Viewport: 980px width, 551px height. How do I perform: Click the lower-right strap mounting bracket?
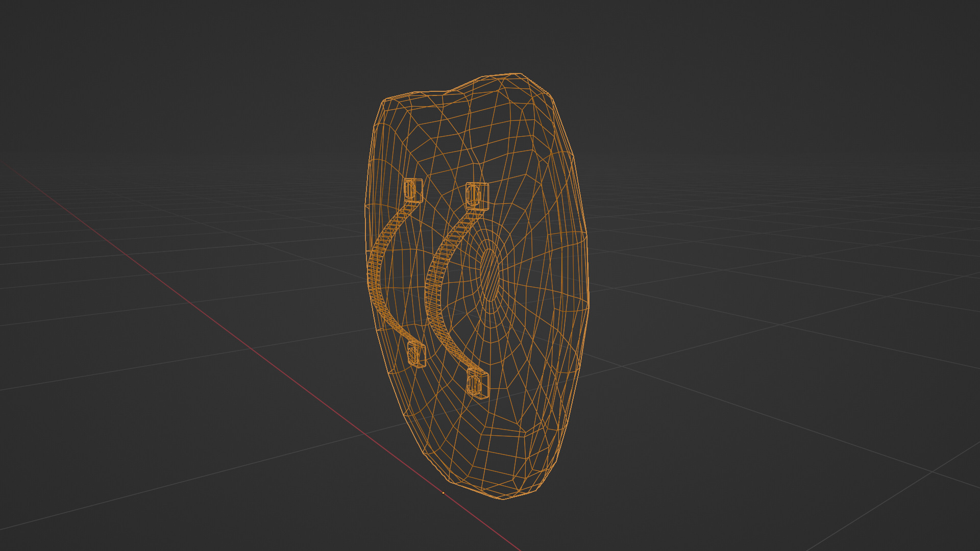tap(478, 384)
